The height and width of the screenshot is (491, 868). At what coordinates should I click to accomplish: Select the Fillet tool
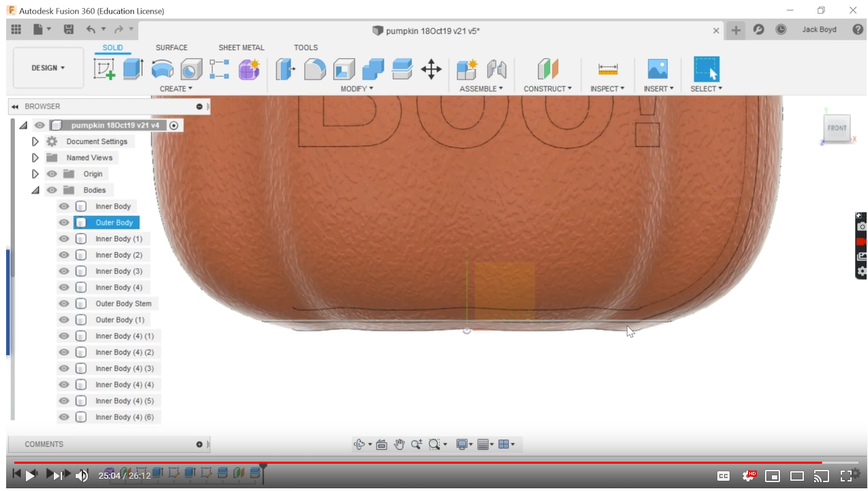point(314,69)
